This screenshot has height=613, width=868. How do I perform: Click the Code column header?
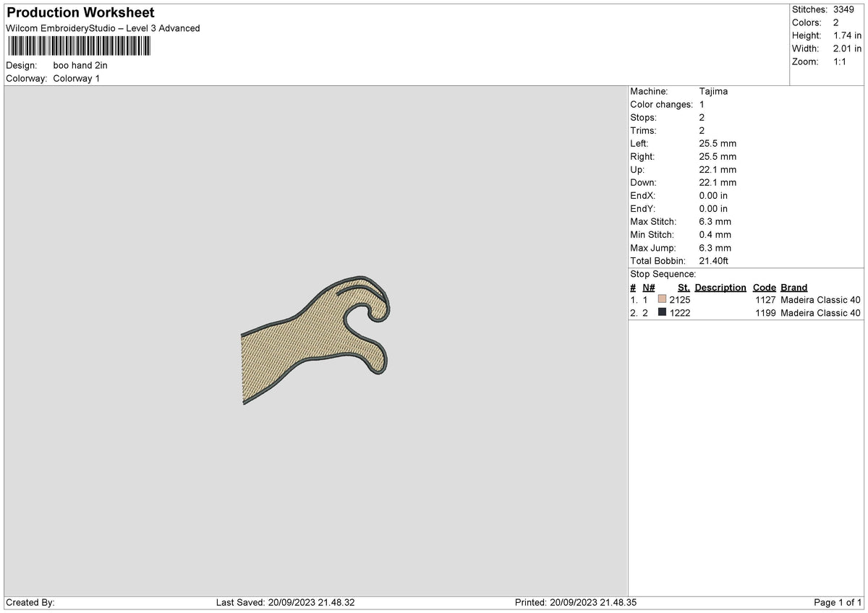click(x=765, y=288)
